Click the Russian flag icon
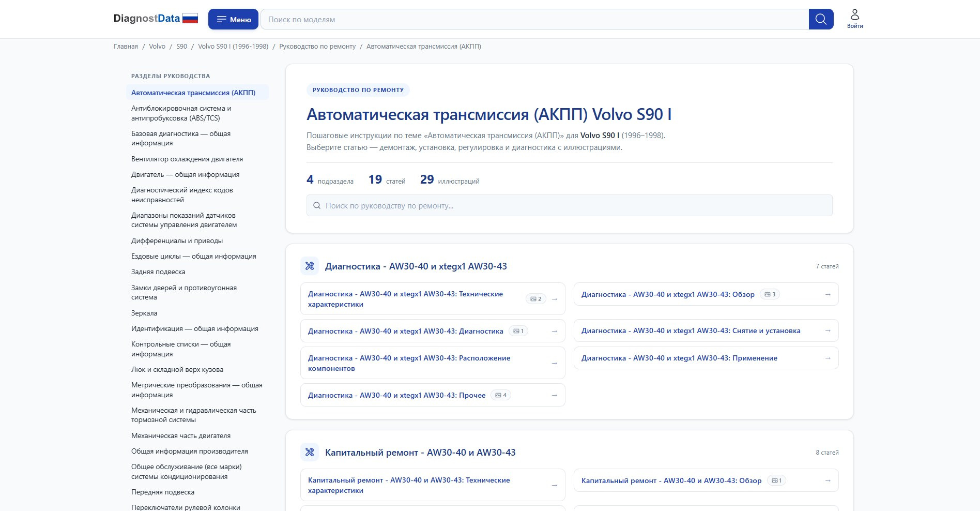This screenshot has width=980, height=511. 190,19
